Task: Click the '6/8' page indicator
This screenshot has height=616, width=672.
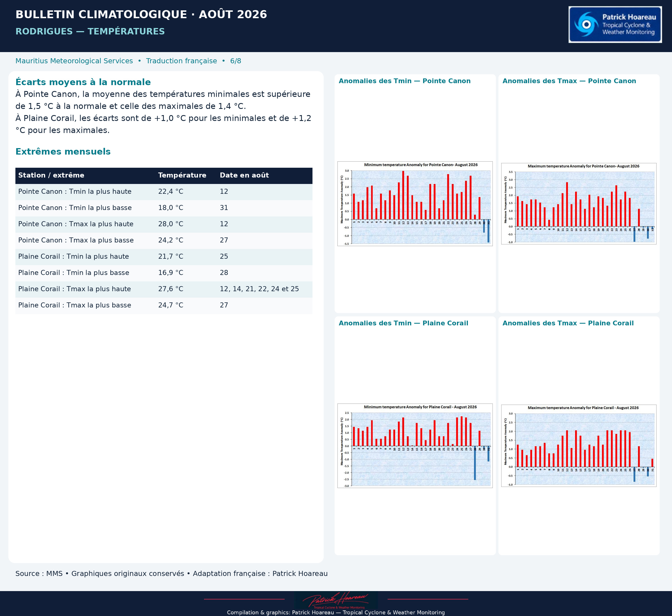Action: 236,61
